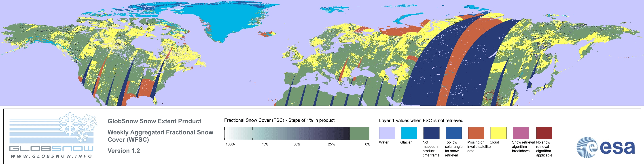644x167 pixels.
Task: Select the 'Too low solar angle' blue swatch
Action: tap(454, 133)
